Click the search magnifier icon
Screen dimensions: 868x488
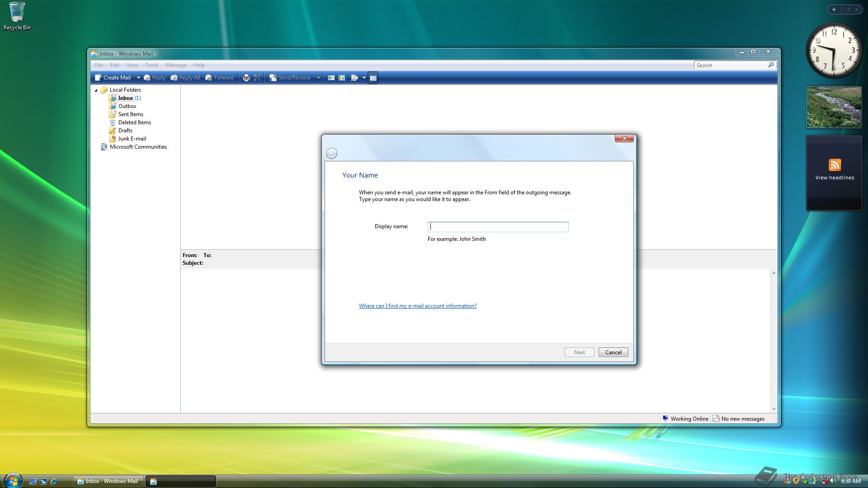pyautogui.click(x=771, y=65)
